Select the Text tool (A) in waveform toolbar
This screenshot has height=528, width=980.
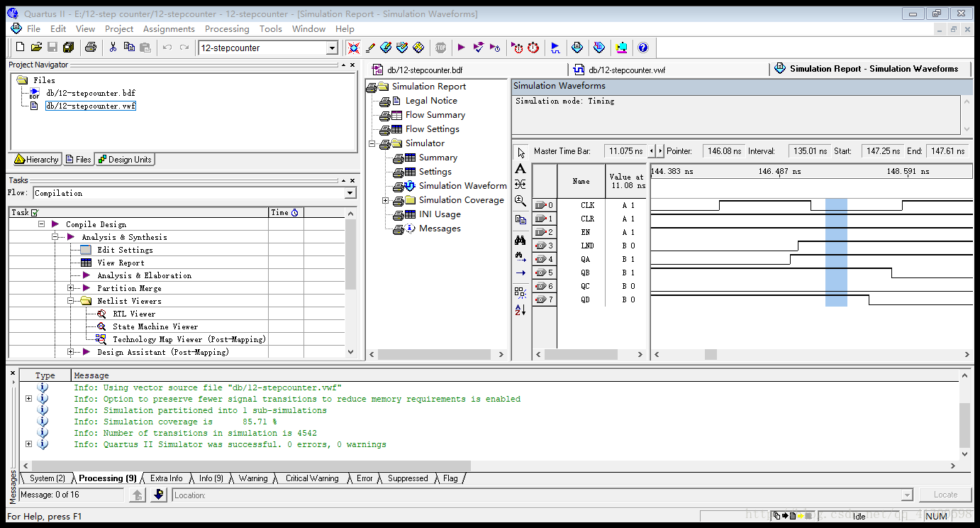[x=520, y=169]
